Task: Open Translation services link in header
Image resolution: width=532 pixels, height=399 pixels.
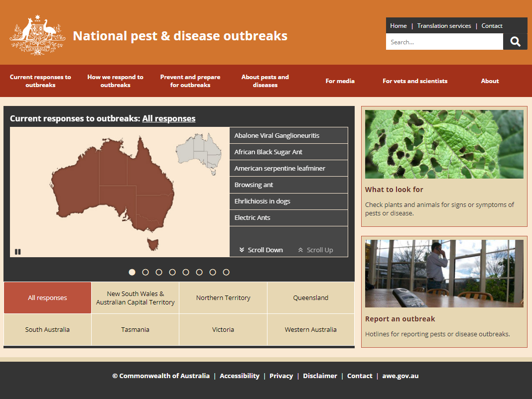Action: pos(444,26)
